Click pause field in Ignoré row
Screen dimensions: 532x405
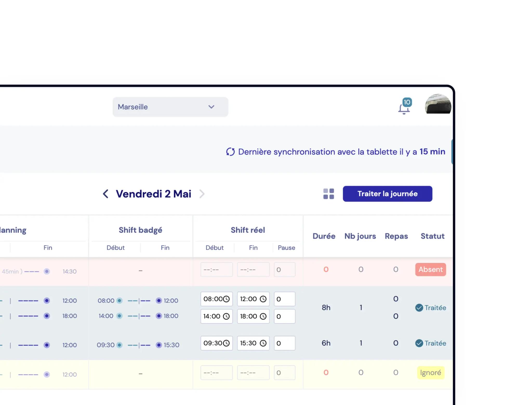coord(284,373)
